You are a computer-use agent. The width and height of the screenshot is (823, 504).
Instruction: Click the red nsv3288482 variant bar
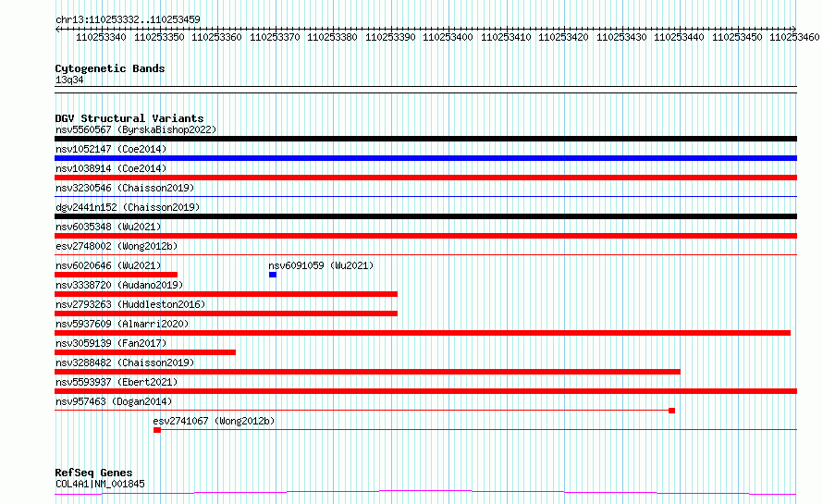[367, 372]
